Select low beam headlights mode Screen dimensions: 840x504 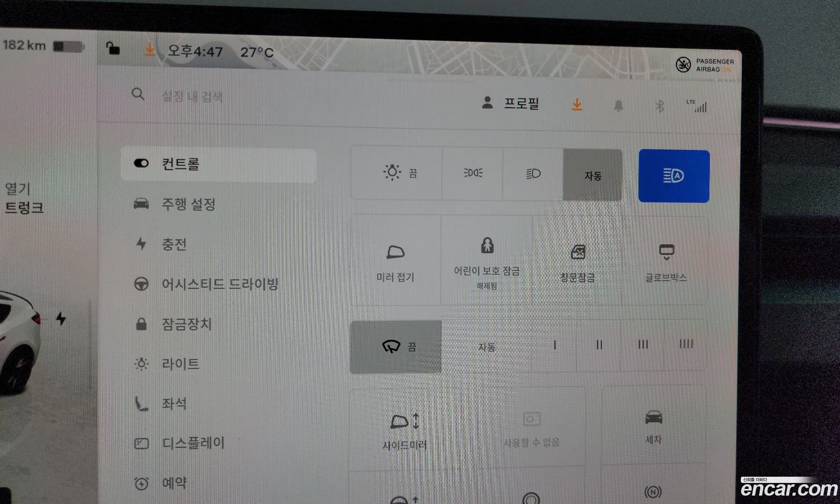point(533,173)
